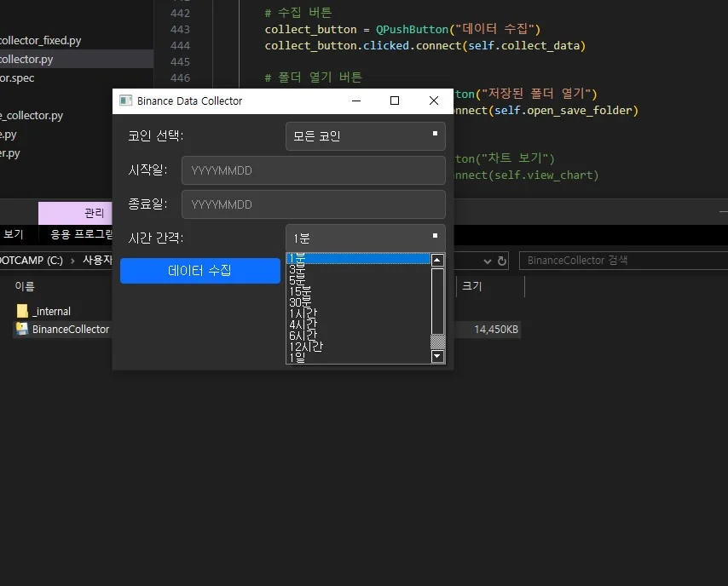Select 1시간 in the interval list
The width and height of the screenshot is (728, 586).
(358, 313)
